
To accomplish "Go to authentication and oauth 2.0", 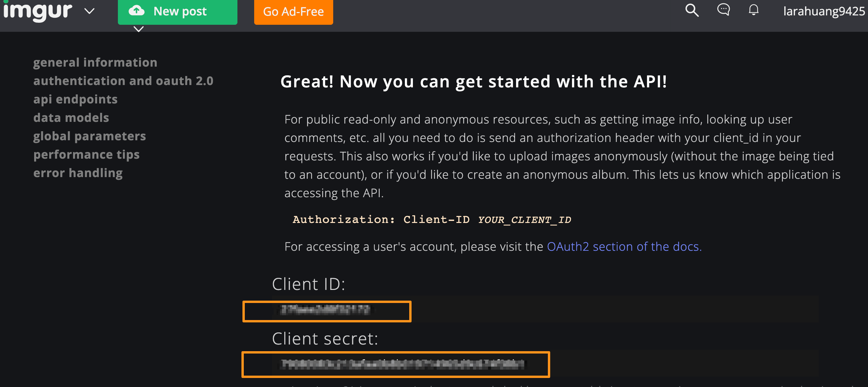I will click(123, 81).
